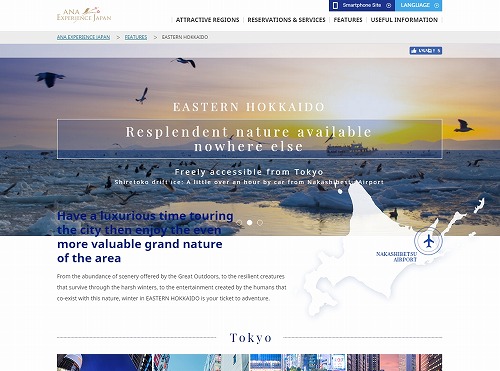500x371 pixels.
Task: Click the white location dot on map
Action: click(x=340, y=191)
